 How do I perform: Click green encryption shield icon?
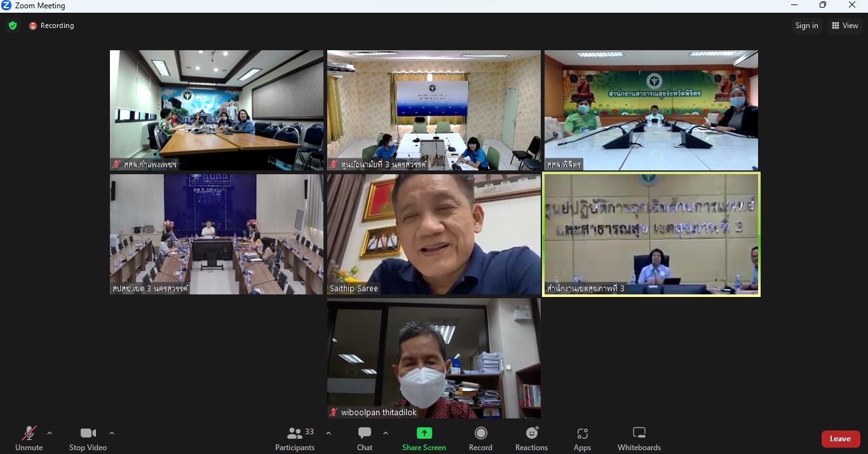[x=13, y=25]
